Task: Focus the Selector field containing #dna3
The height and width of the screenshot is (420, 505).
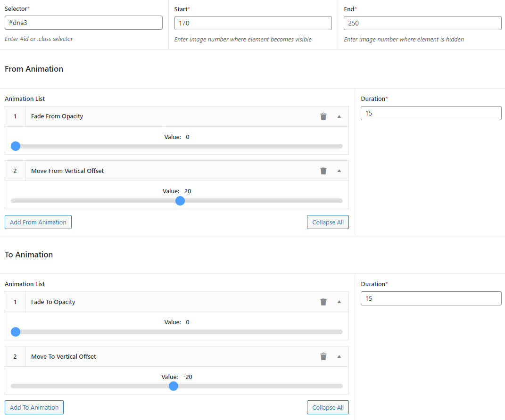Action: coord(84,23)
